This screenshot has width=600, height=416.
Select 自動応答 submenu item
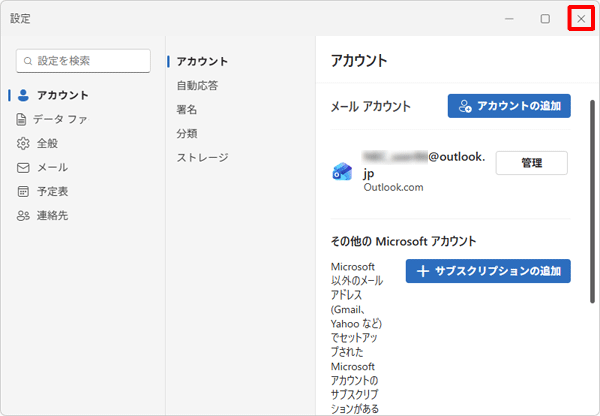point(197,85)
